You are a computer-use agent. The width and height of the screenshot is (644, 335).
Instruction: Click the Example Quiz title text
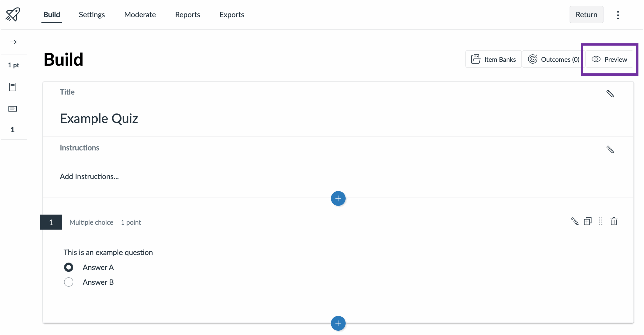point(99,118)
